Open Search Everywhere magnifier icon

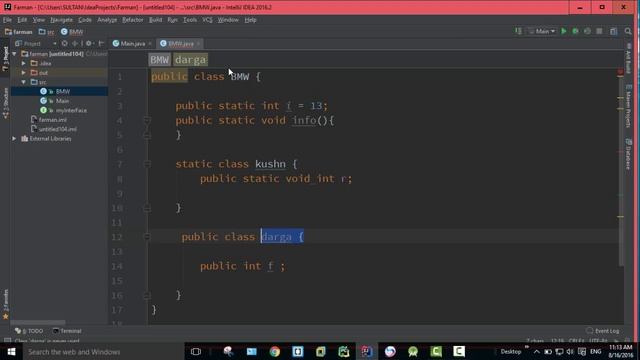coord(628,31)
